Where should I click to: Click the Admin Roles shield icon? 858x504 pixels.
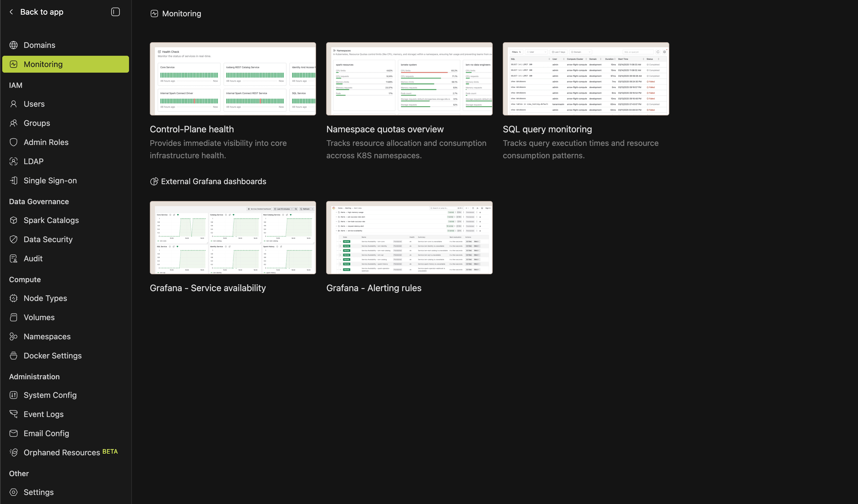pyautogui.click(x=14, y=142)
